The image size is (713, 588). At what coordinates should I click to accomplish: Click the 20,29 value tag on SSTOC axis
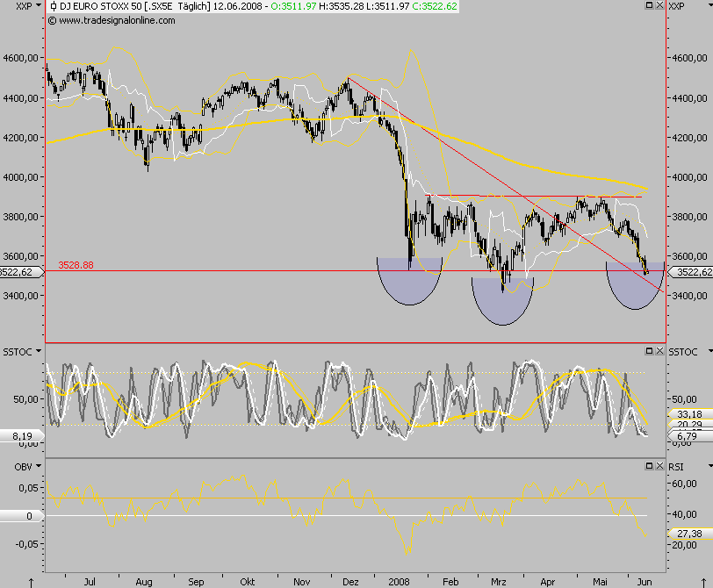tap(690, 424)
